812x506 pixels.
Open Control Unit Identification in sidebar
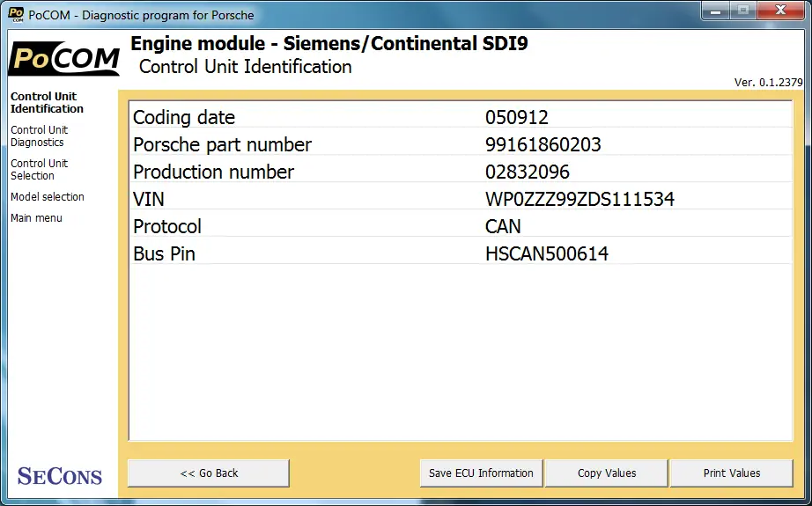[47, 102]
